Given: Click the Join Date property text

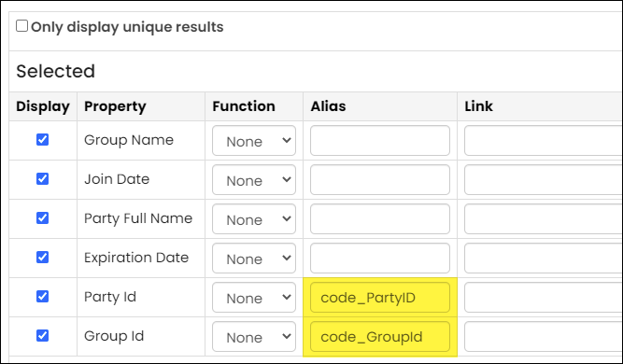Looking at the screenshot, I should 117,179.
